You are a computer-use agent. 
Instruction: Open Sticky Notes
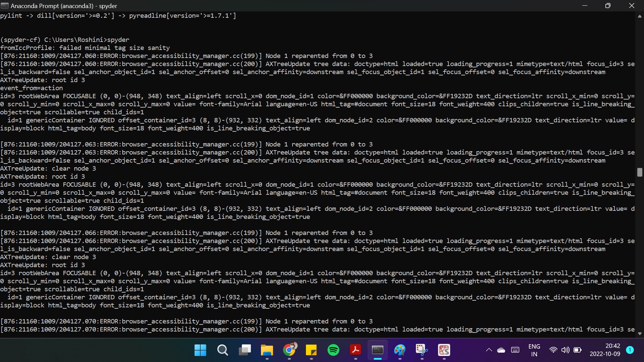click(x=312, y=350)
